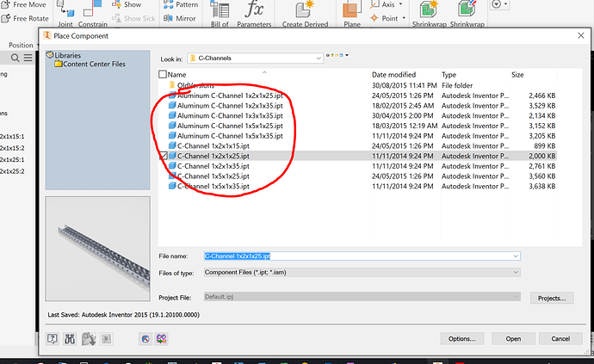The image size is (594, 364).
Task: Open the Bill of Materials tool
Action: (x=220, y=14)
